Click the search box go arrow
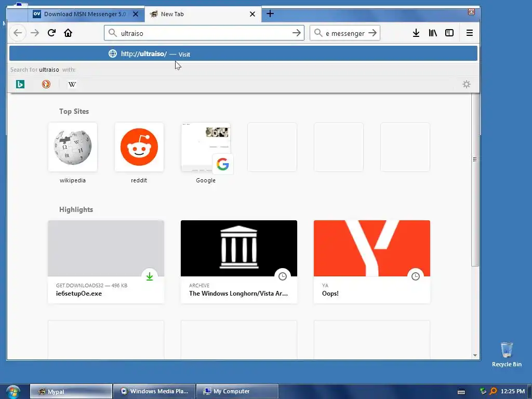 click(373, 33)
